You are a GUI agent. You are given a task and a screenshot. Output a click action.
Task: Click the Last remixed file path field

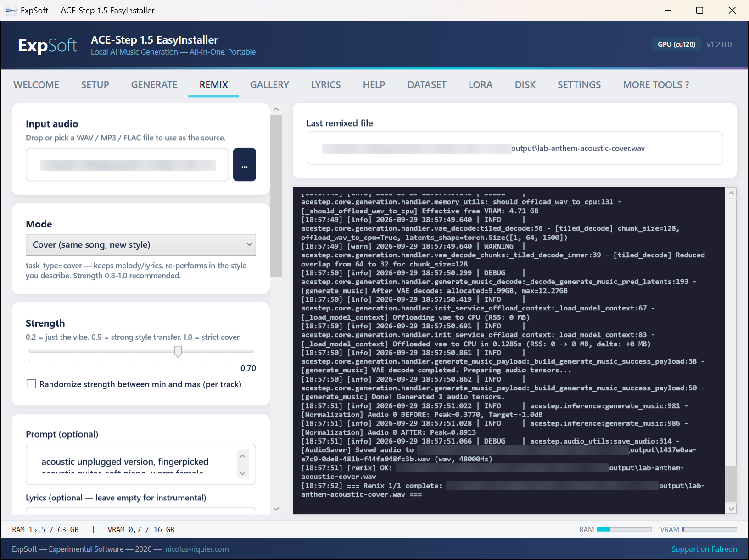coord(514,148)
